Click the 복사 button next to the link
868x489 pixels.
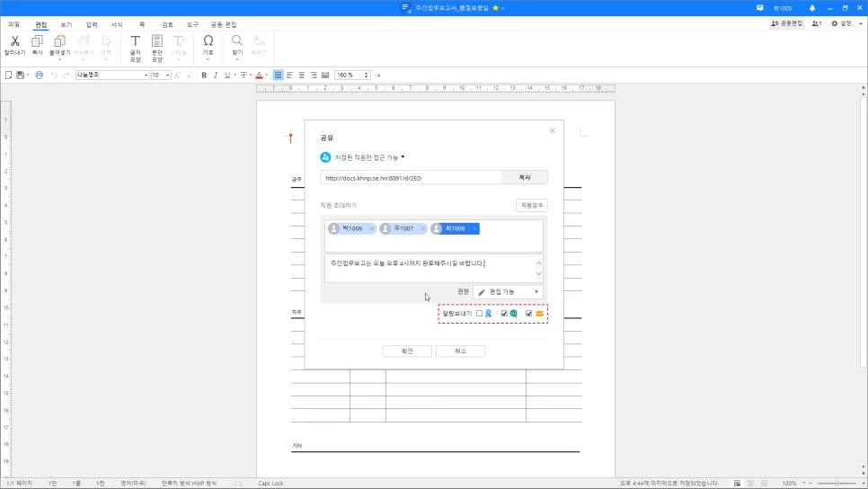[525, 178]
